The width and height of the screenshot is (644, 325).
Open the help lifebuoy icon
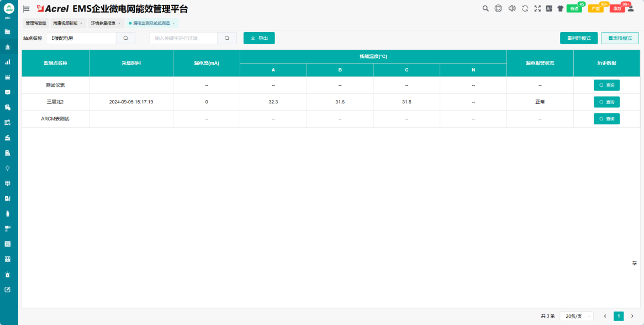[x=498, y=8]
